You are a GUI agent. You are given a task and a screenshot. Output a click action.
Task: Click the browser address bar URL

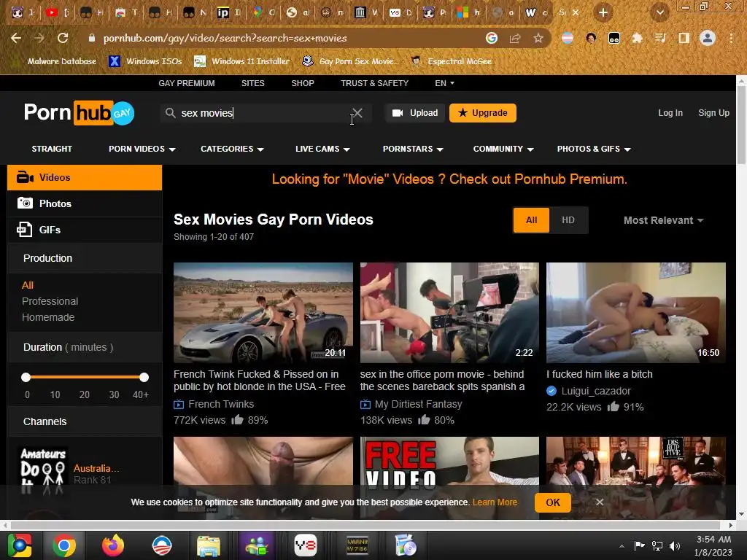click(x=225, y=38)
